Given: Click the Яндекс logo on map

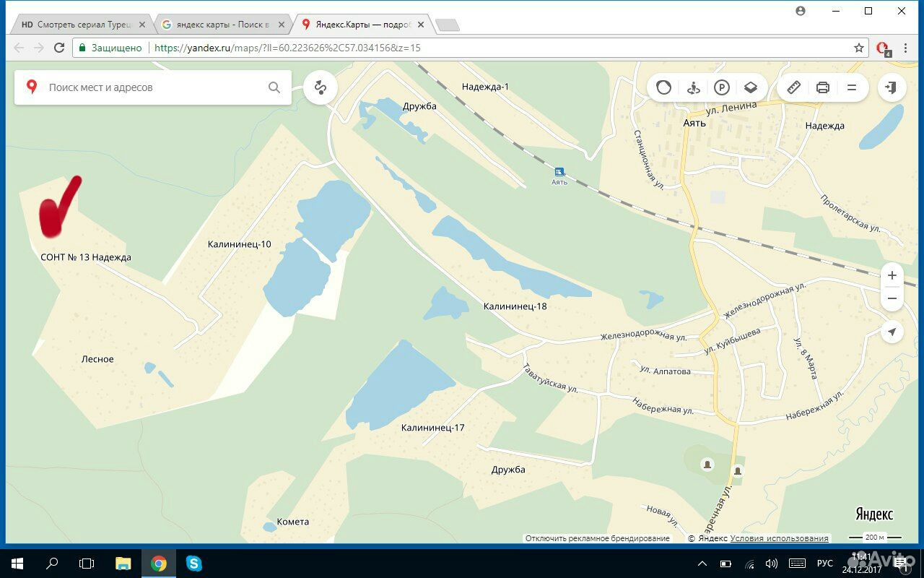Looking at the screenshot, I should [874, 514].
